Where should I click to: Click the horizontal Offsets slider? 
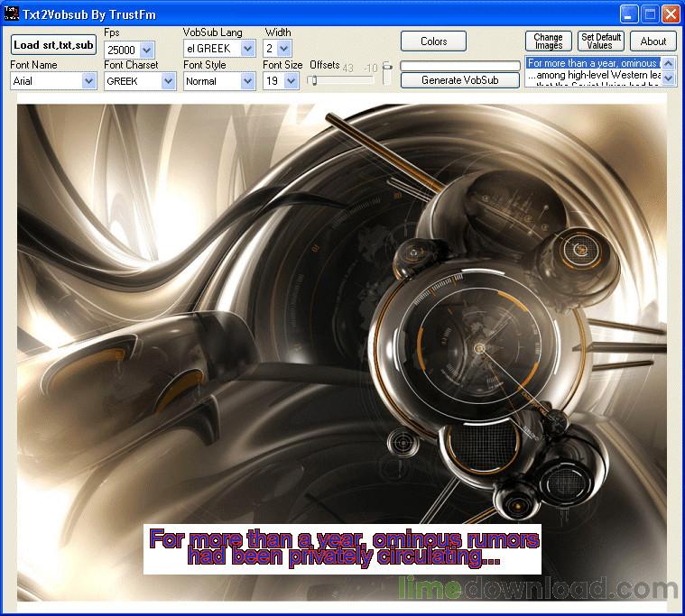pos(340,80)
